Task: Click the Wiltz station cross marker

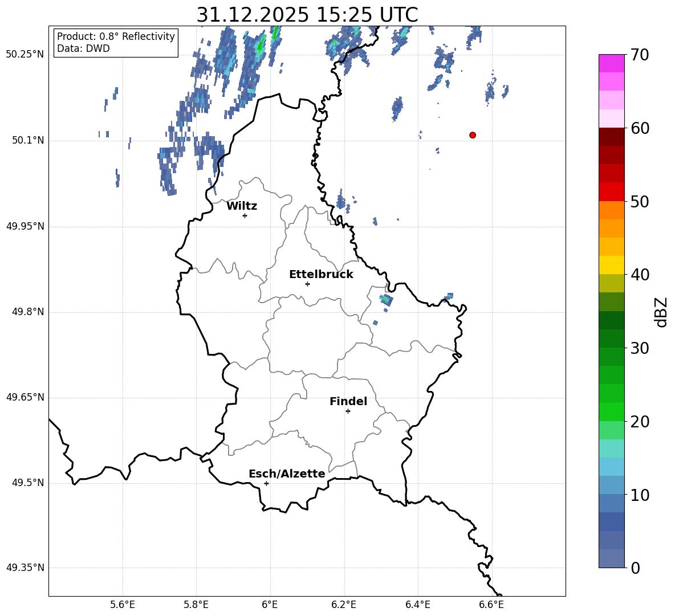Action: (x=245, y=215)
